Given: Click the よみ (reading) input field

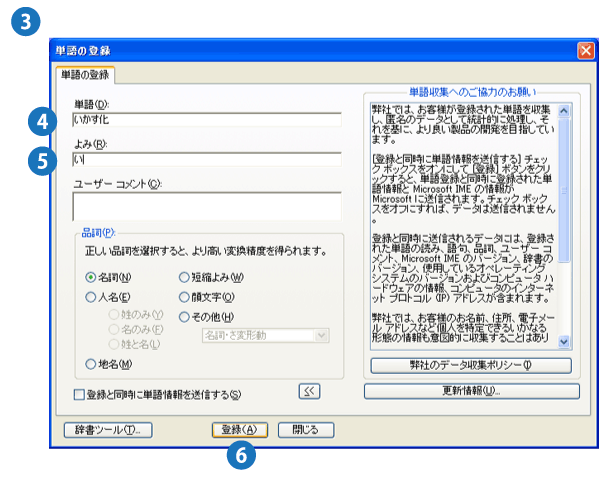Looking at the screenshot, I should 207,159.
